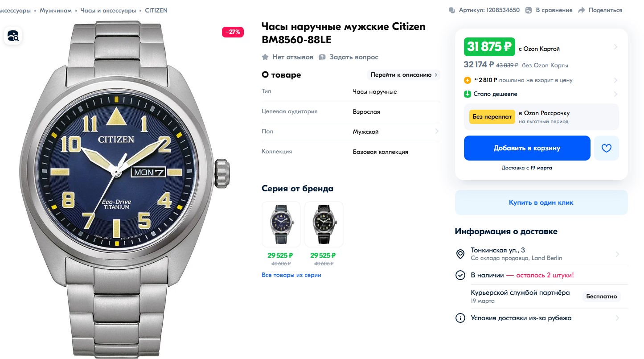Add the watch to cart

click(527, 148)
